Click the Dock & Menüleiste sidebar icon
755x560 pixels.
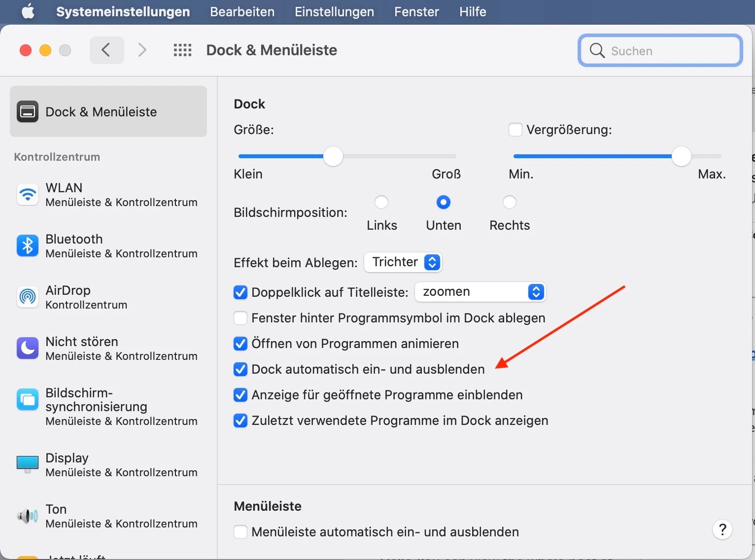point(28,111)
